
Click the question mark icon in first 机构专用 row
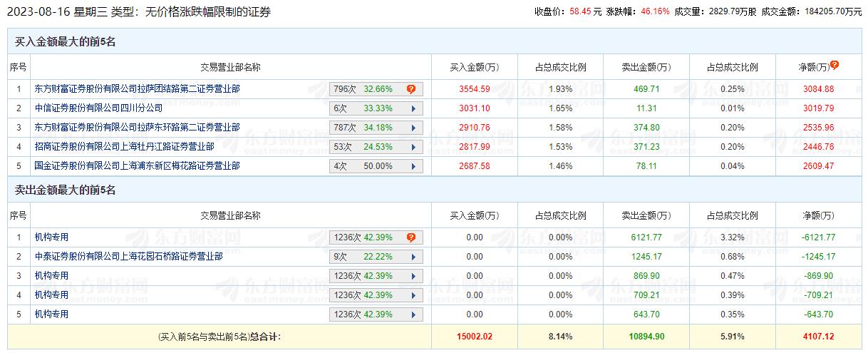(411, 237)
